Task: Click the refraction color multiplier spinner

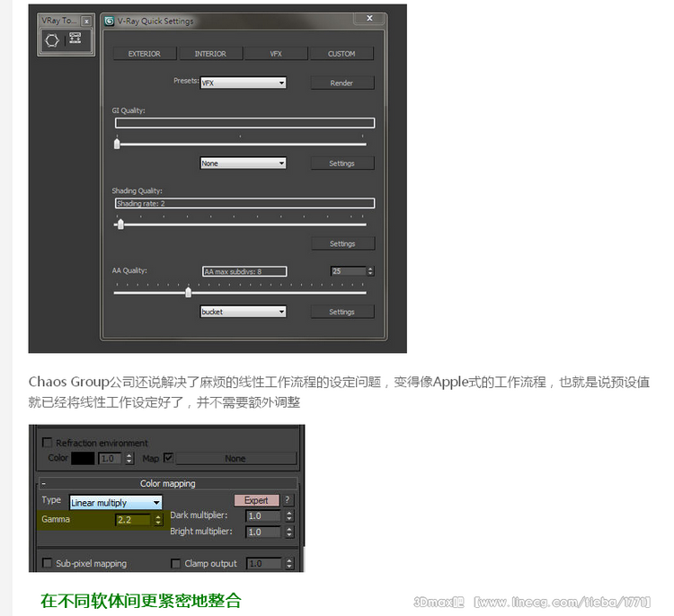Action: [129, 458]
